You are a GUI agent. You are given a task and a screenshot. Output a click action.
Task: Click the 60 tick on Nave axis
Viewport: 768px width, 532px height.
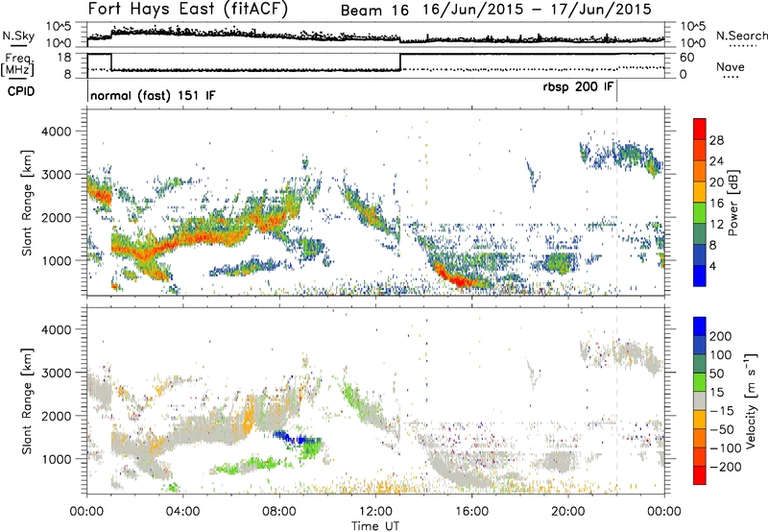click(x=687, y=58)
